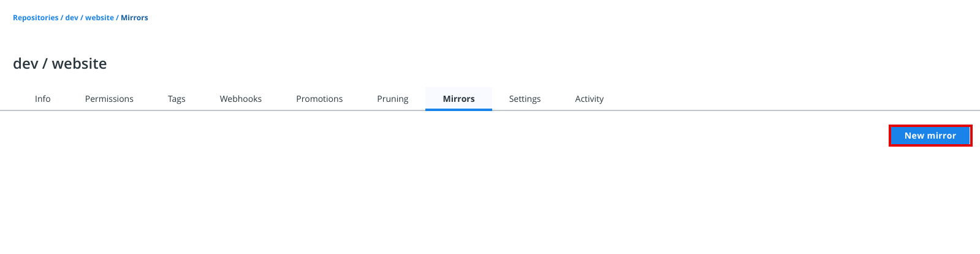Switch to the Permissions tab
This screenshot has height=254, width=980.
[x=109, y=99]
